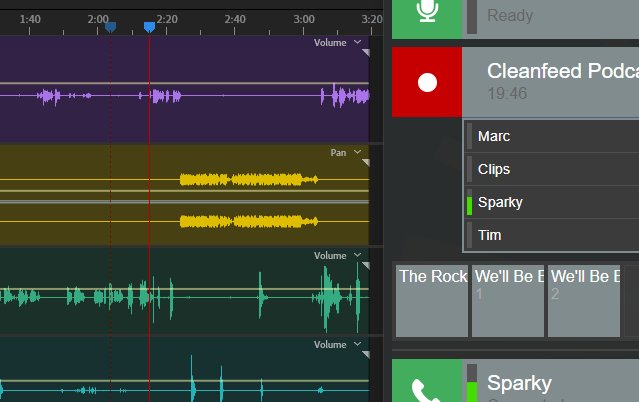
Task: Select Tim in the recording track list
Action: (x=552, y=235)
